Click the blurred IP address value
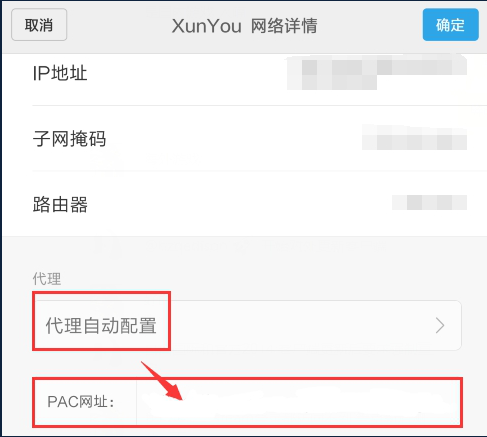 click(x=377, y=73)
